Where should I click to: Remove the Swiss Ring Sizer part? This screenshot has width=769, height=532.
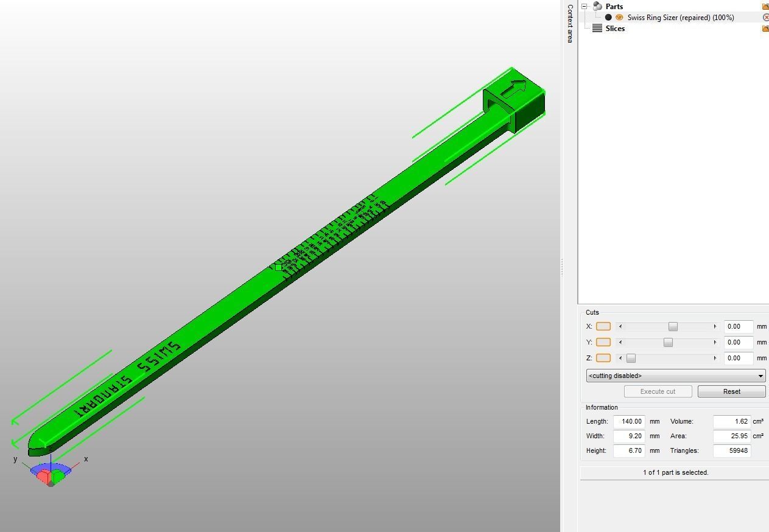point(766,17)
